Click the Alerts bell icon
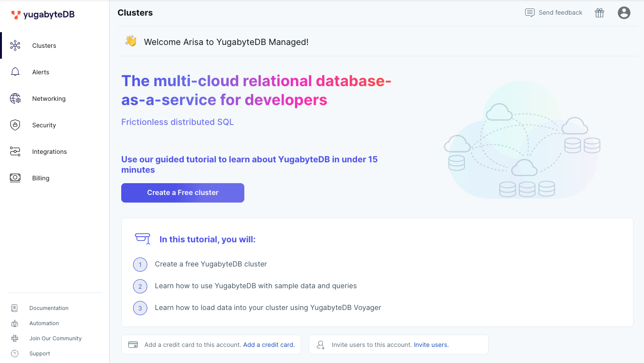This screenshot has height=363, width=644. [x=15, y=72]
